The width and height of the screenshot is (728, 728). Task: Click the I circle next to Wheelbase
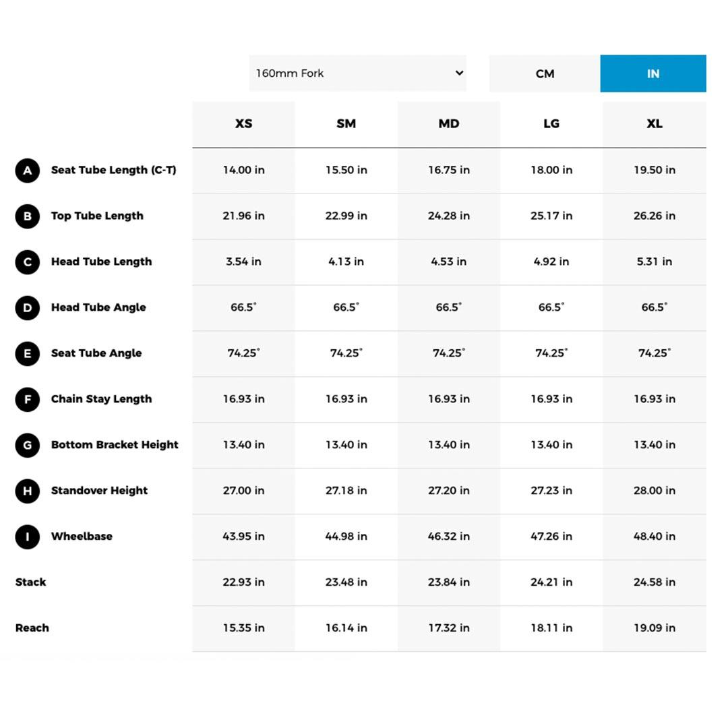pos(27,537)
